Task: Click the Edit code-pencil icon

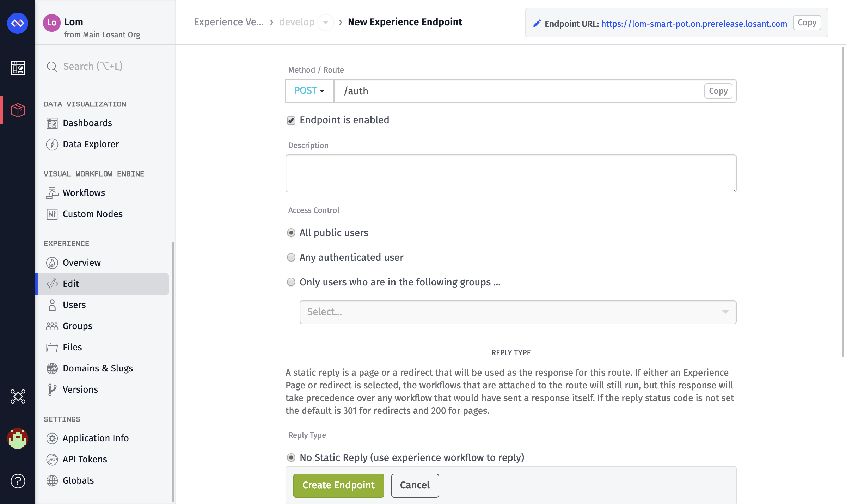Action: coord(52,284)
